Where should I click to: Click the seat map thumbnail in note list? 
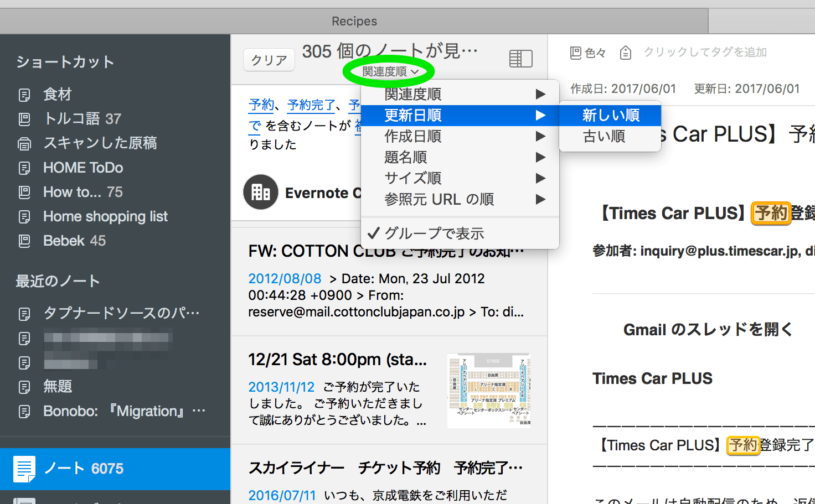(x=488, y=391)
